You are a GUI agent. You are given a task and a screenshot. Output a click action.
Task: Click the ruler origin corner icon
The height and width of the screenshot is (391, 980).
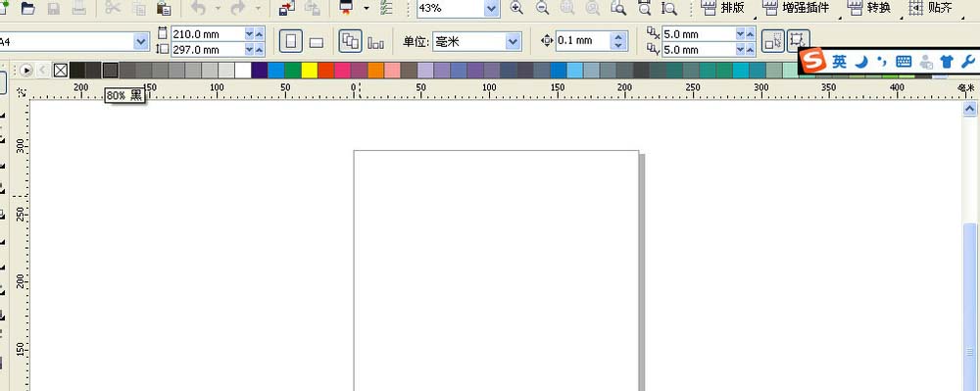click(22, 92)
